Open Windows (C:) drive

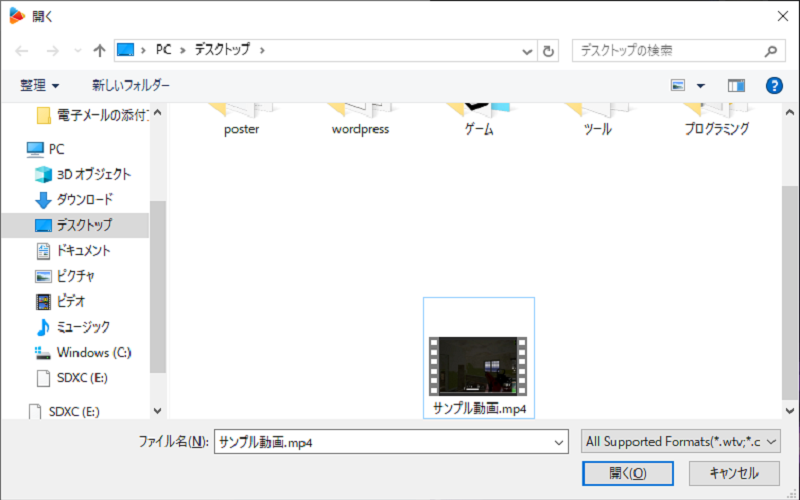point(83,353)
